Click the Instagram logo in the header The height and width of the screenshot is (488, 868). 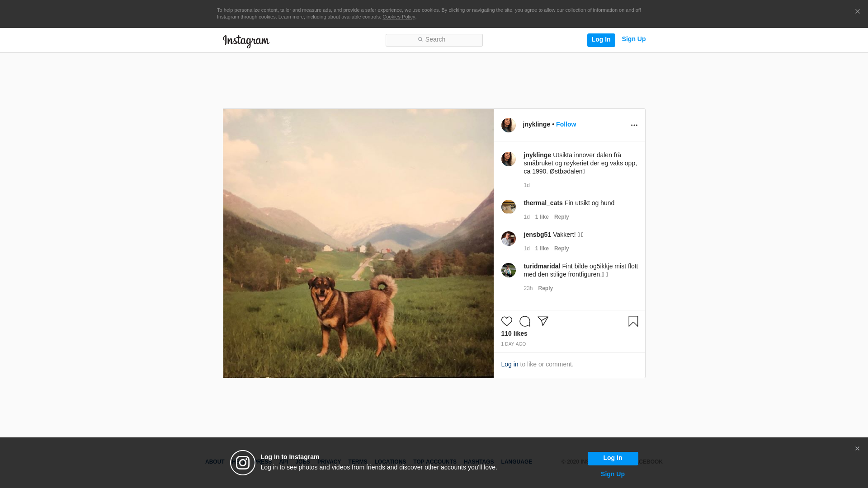coord(246,41)
